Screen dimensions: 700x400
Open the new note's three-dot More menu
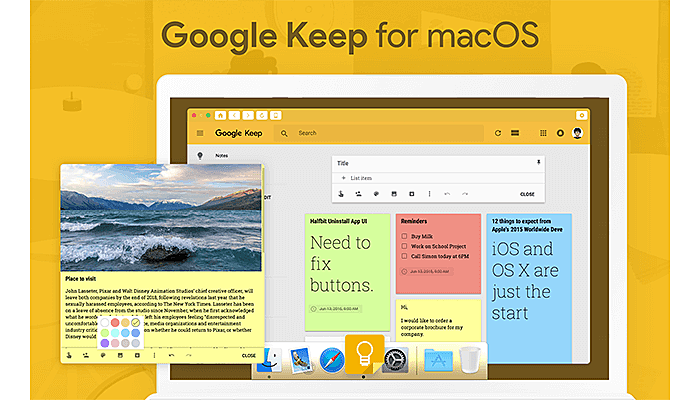429,194
